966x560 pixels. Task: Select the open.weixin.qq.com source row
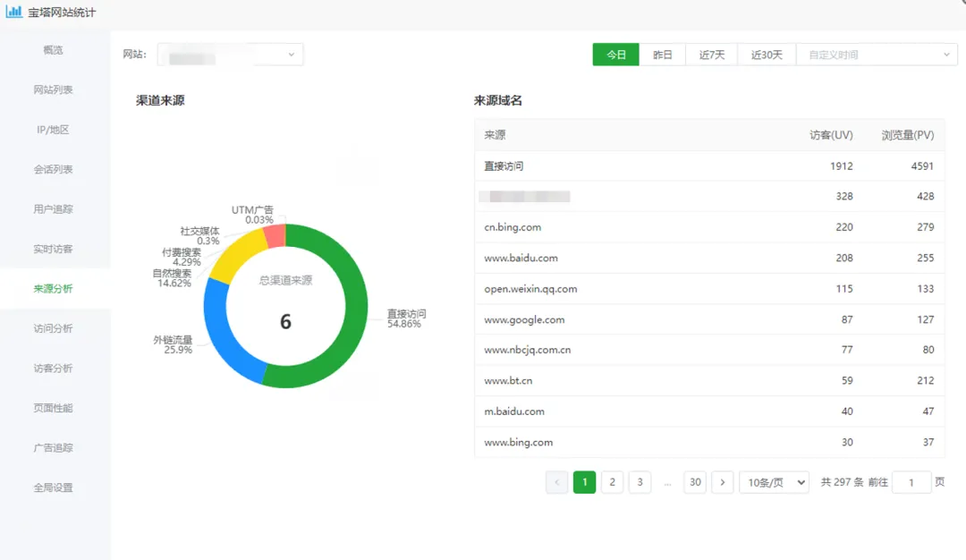pos(709,289)
